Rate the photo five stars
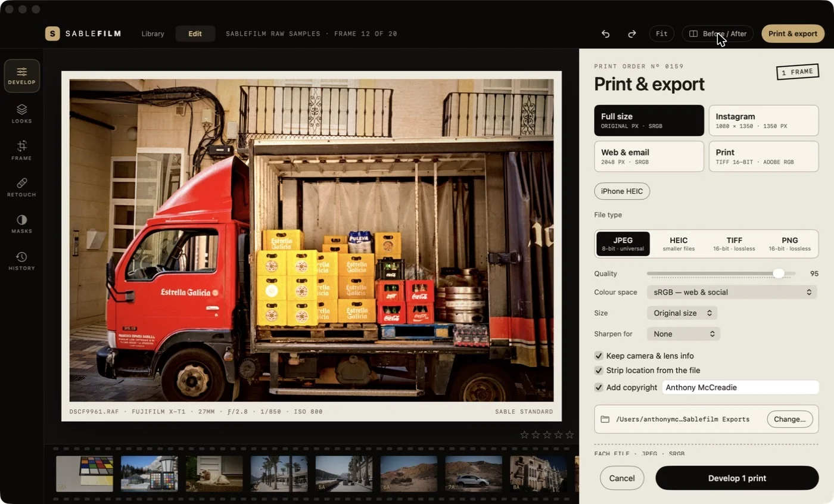 [570, 435]
